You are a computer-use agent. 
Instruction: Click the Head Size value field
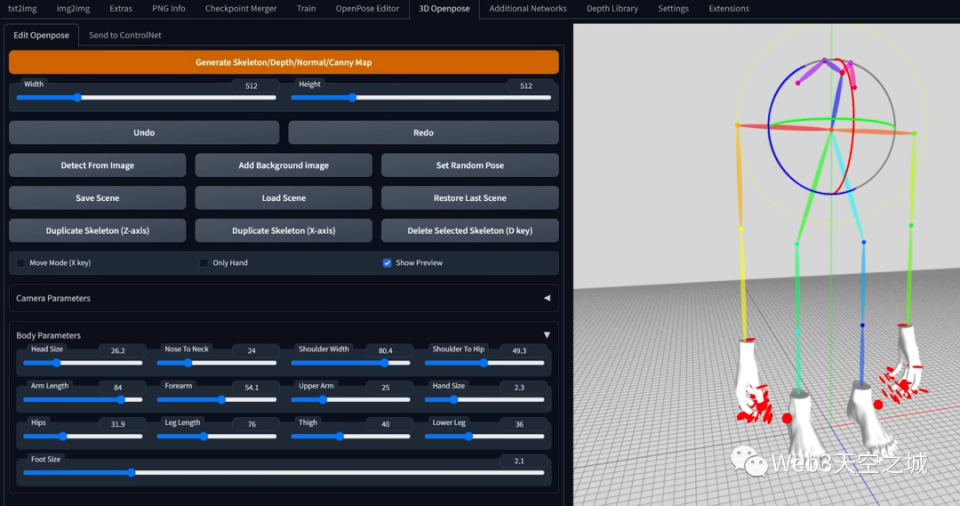click(x=118, y=351)
